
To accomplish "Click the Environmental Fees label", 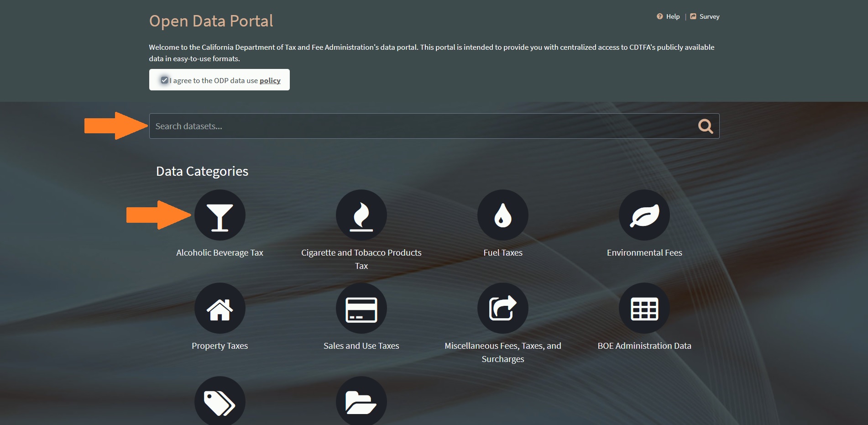I will [644, 252].
